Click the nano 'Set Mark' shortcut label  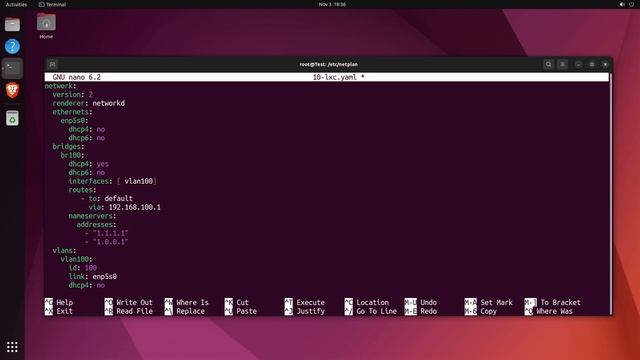[496, 302]
